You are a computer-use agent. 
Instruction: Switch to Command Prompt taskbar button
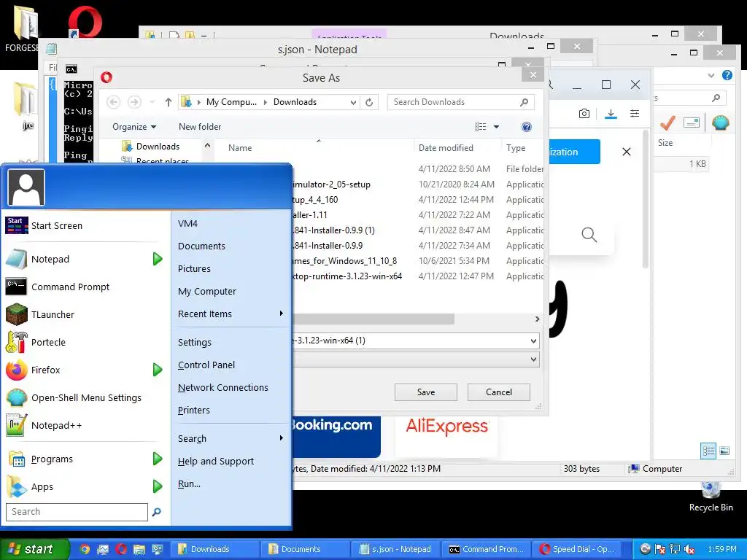(x=486, y=549)
